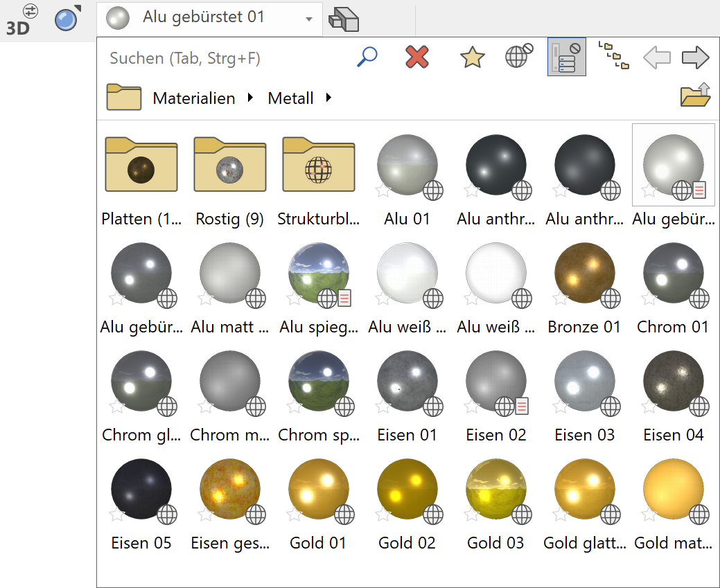Select the material sphere preview icon
The width and height of the screenshot is (720, 588).
tap(116, 19)
